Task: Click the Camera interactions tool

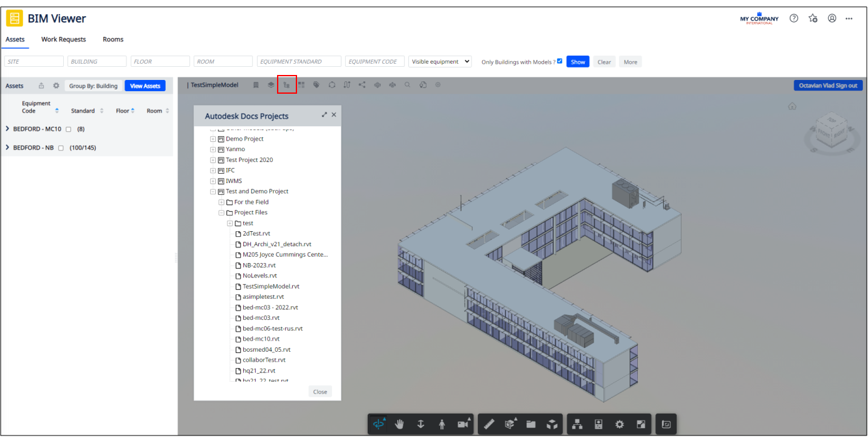Action: pos(463,424)
